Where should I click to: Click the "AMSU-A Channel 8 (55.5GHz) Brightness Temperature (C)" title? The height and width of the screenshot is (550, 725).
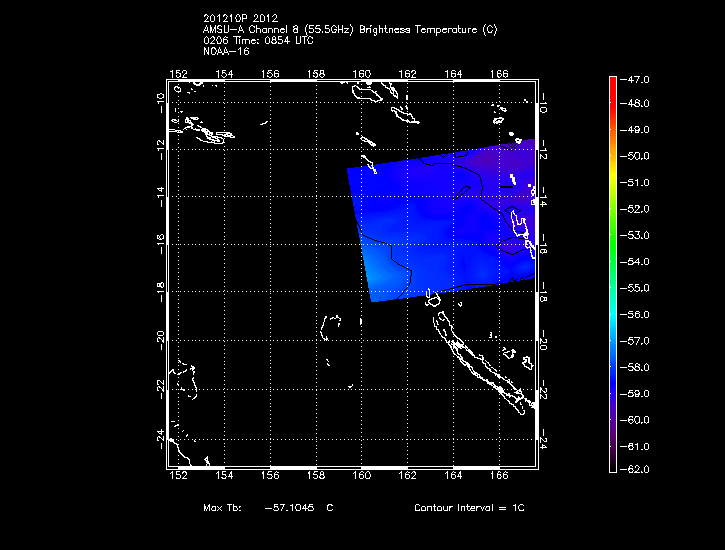(350, 30)
